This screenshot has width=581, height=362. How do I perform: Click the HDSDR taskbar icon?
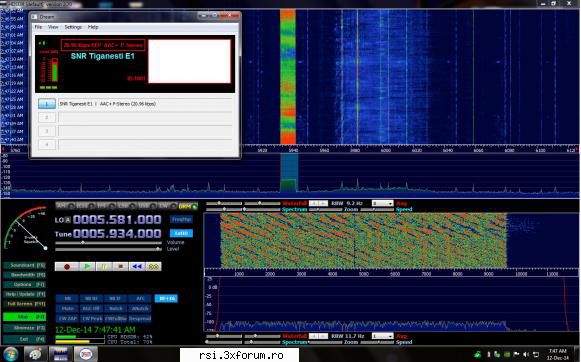(60, 355)
